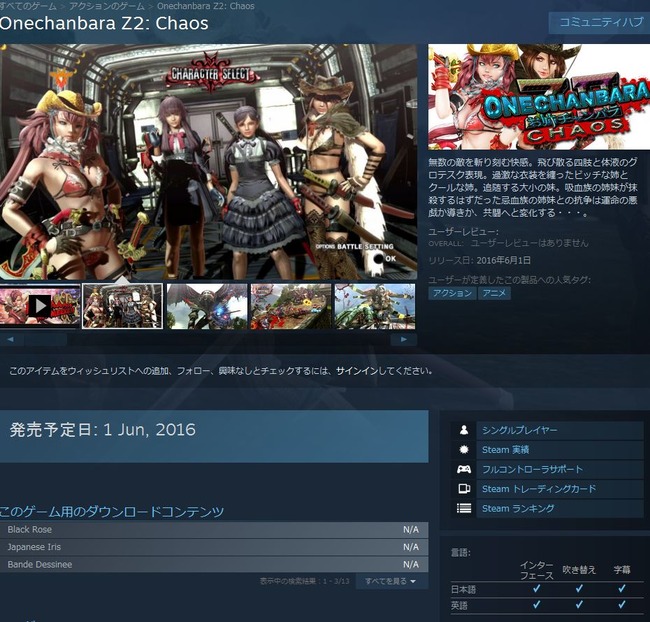Screen dimensions: 650x622
Task: Click the right arrow of thumbnail strip
Action: click(403, 339)
